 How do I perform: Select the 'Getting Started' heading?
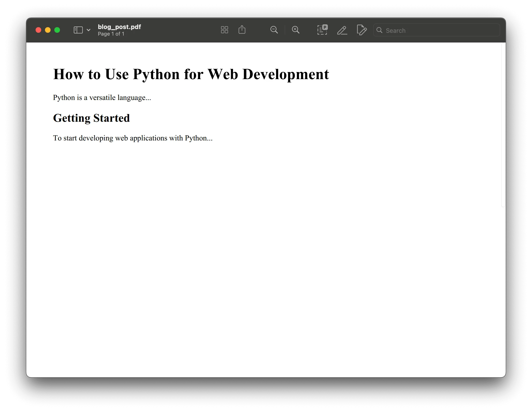91,118
